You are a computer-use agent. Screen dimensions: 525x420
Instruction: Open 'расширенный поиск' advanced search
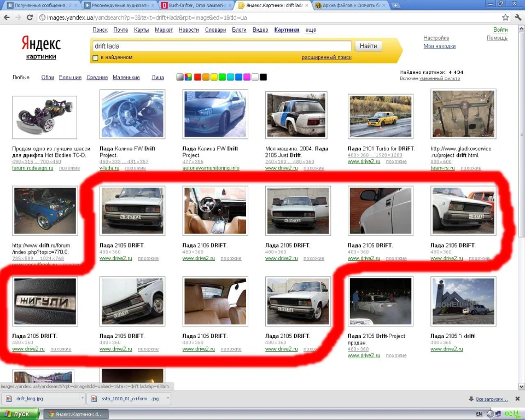coord(326,57)
